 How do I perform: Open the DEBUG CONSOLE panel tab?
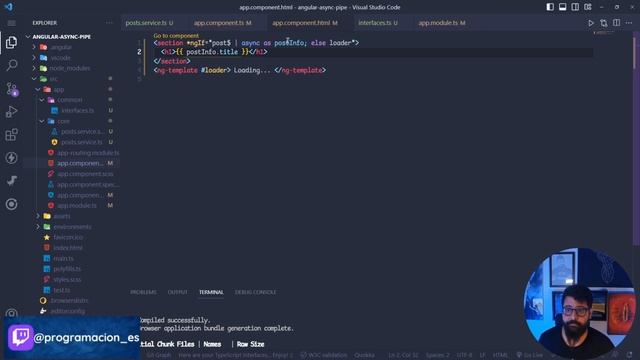pos(255,292)
